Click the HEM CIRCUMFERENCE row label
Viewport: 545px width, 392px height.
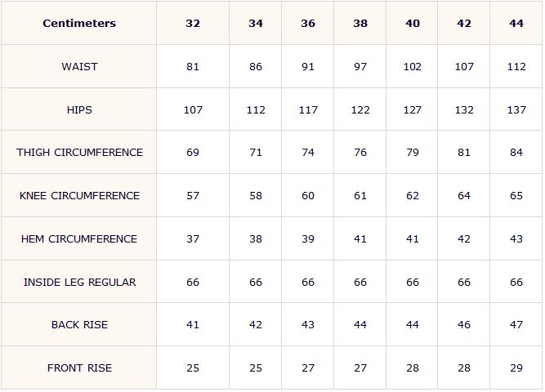click(79, 239)
